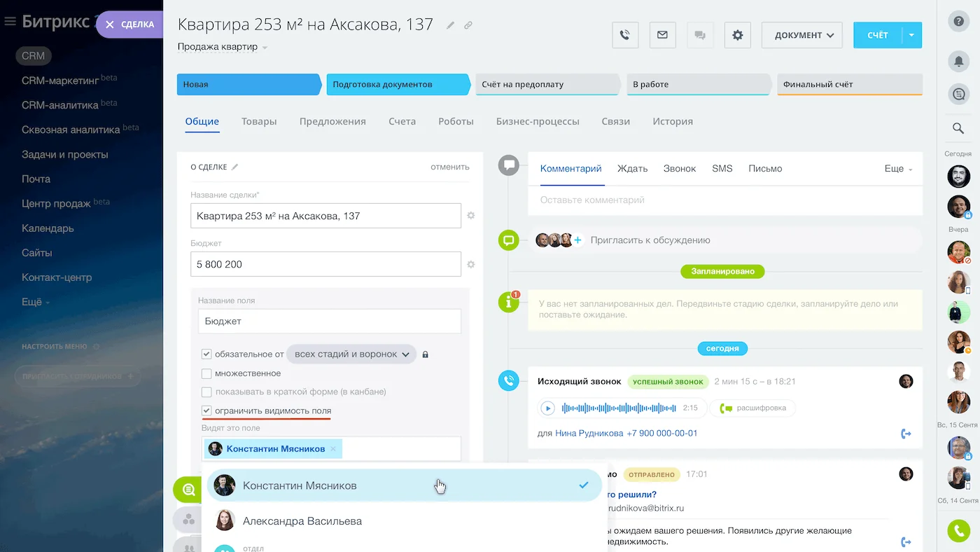Click the phone call icon in header

point(625,35)
